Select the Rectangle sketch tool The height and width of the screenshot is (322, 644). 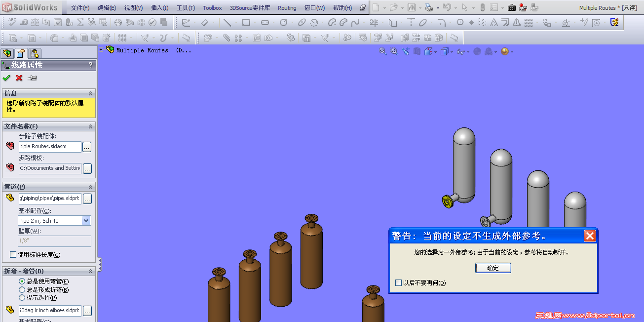pyautogui.click(x=246, y=23)
